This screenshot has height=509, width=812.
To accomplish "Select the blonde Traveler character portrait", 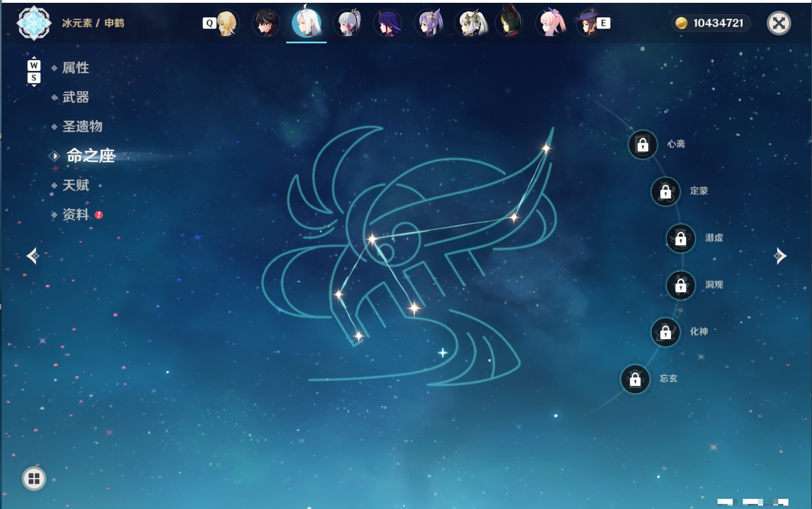I will (227, 23).
